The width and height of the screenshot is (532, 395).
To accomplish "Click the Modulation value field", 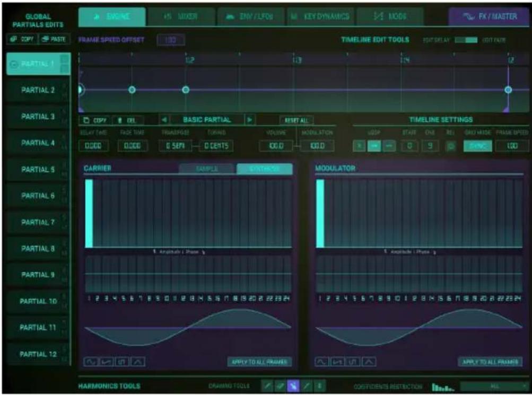I will click(x=317, y=146).
